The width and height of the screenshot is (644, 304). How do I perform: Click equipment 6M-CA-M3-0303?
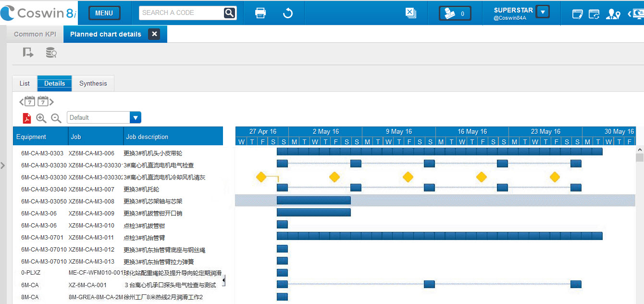(42, 153)
